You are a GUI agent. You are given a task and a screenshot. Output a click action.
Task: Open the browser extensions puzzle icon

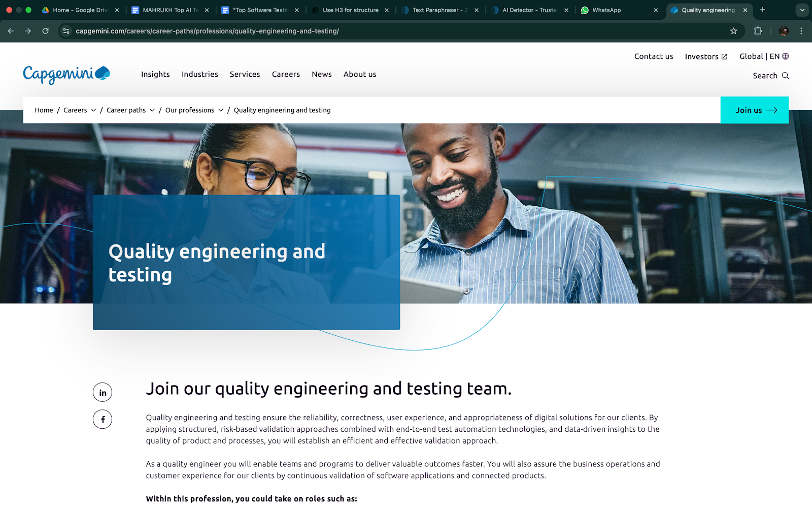coord(758,31)
